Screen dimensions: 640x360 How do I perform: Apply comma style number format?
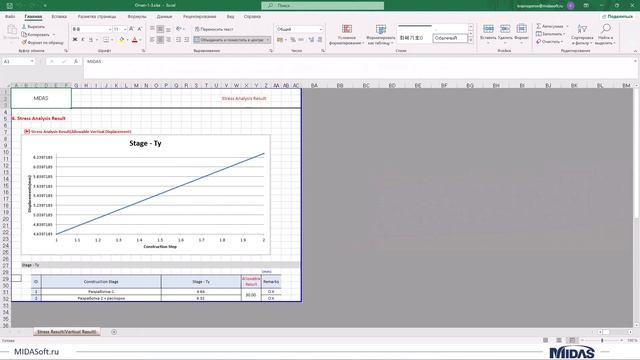click(x=301, y=40)
